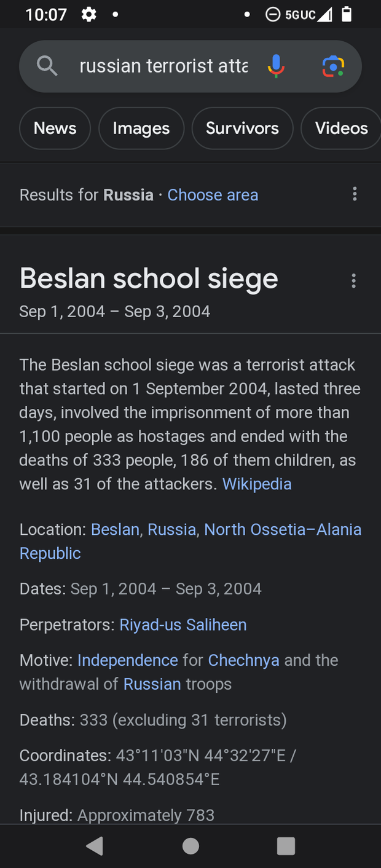Tap the search field containing russian terrorist
The height and width of the screenshot is (868, 381).
point(163,66)
